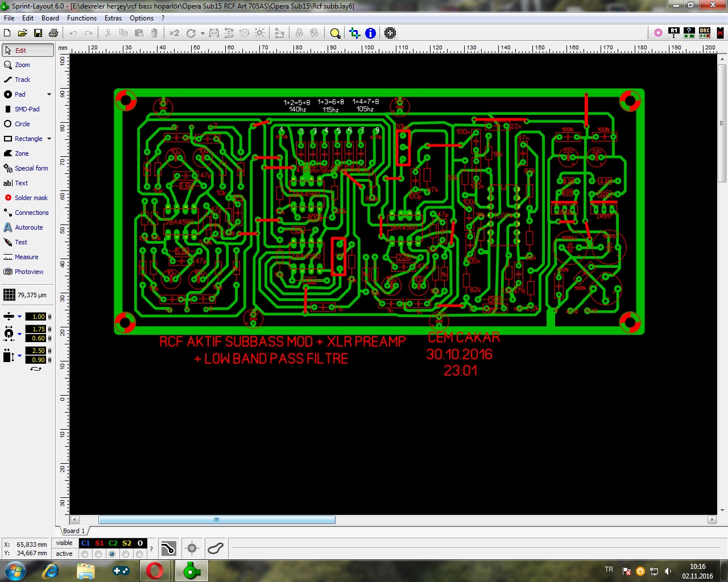Select the Zone tool
The height and width of the screenshot is (582, 728).
28,153
